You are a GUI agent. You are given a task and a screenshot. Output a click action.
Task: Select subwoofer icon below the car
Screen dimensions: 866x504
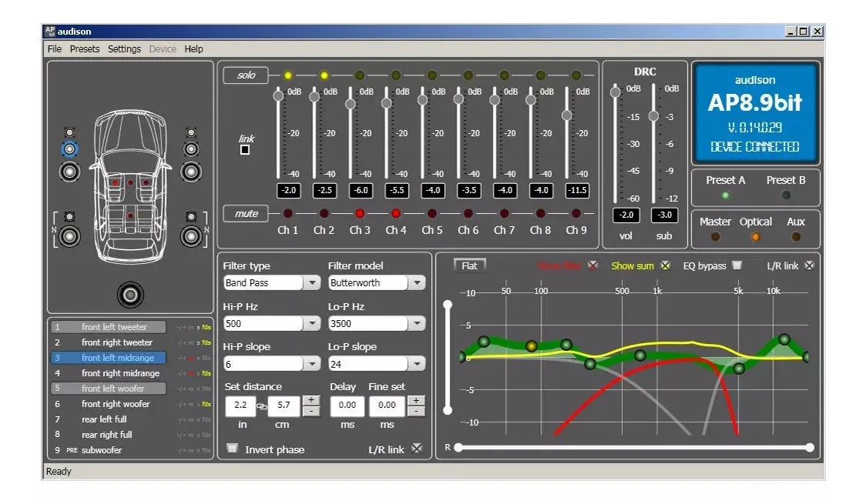[x=130, y=295]
